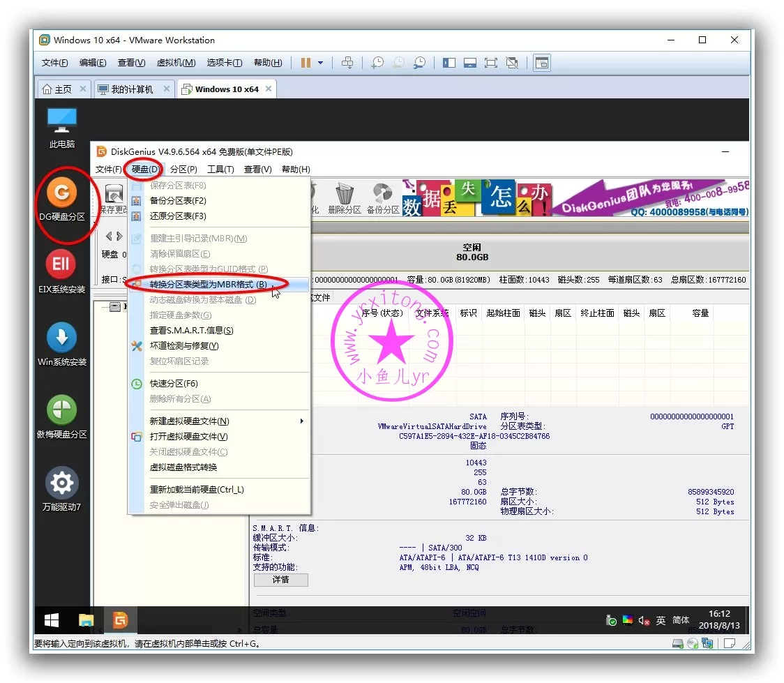Click the 备份分区 toolbar icon
Screen dimensions: 784x683
pos(383,199)
